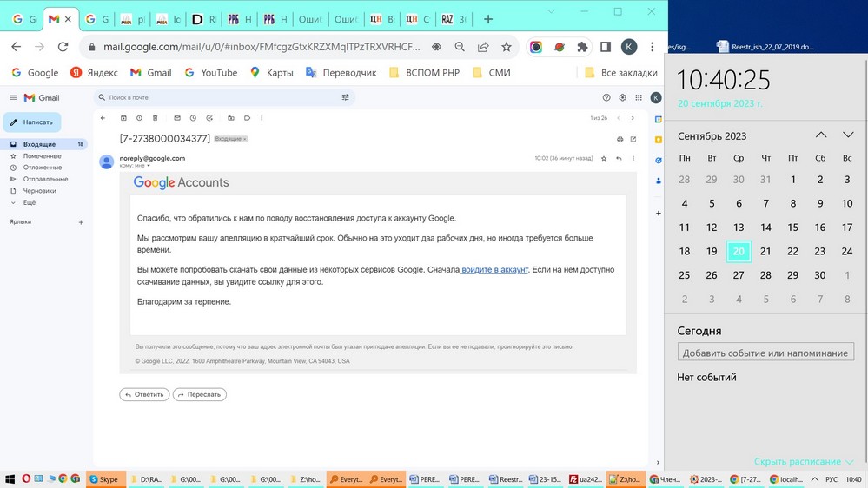Expand recipient details next to 'кому: мне'
Viewport: 868px width, 488px height.
tap(149, 166)
